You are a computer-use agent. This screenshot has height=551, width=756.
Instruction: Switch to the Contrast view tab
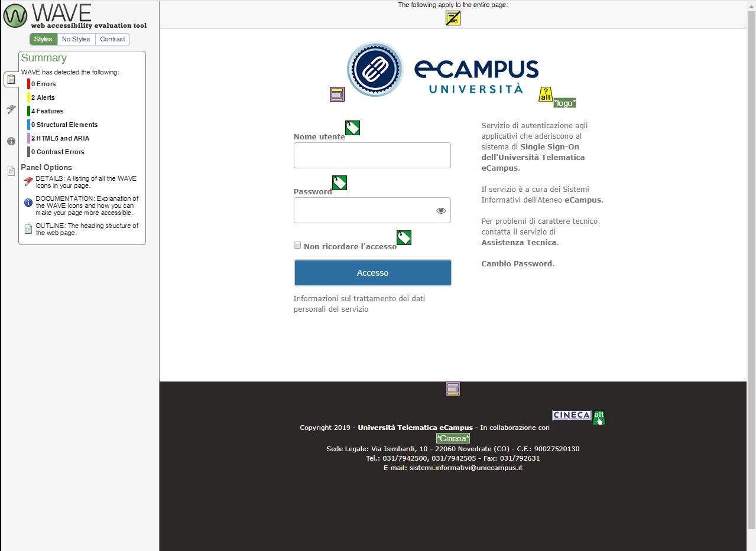112,39
